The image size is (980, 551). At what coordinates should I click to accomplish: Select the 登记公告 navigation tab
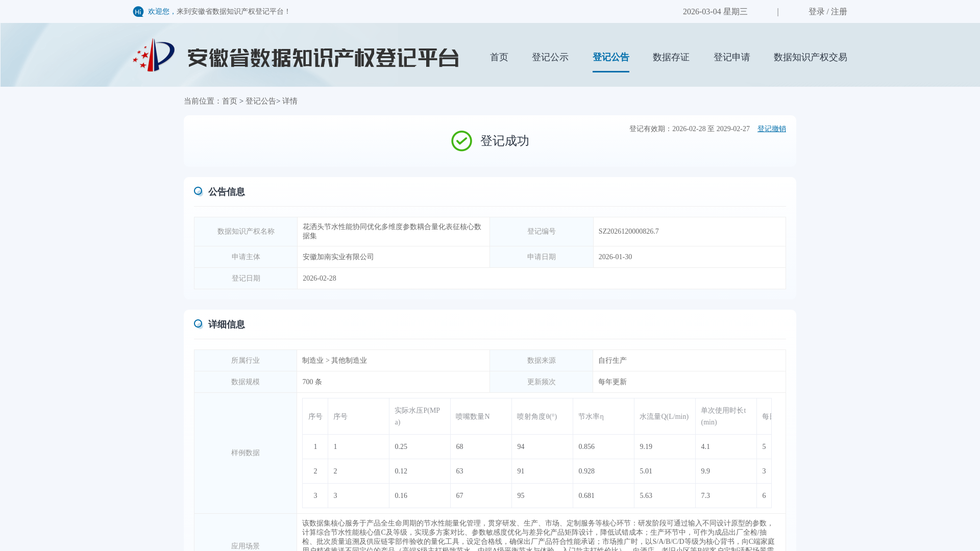(x=610, y=57)
